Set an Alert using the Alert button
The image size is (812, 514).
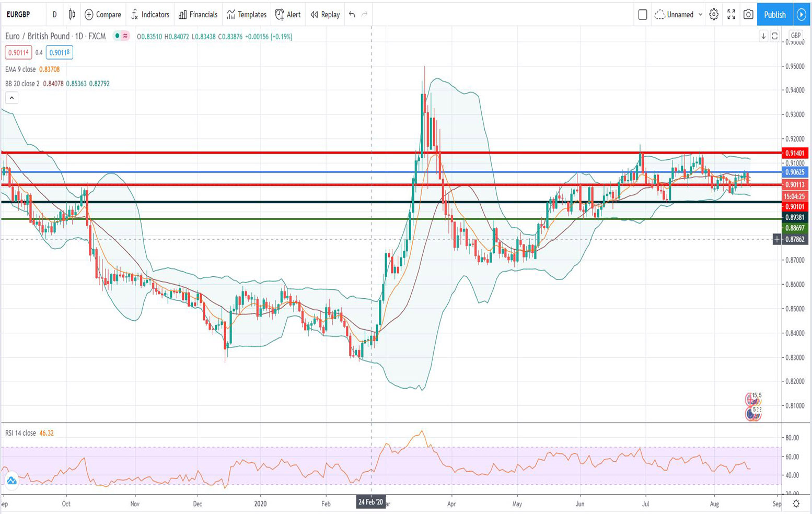pyautogui.click(x=288, y=15)
